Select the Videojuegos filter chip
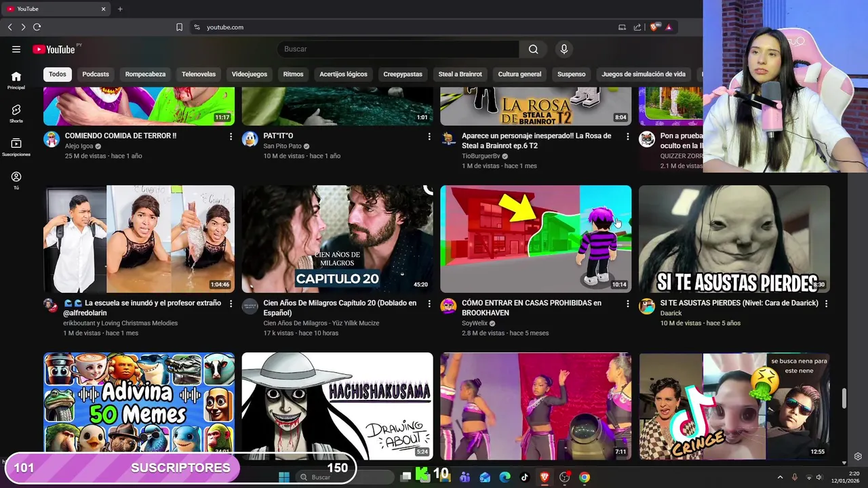Screen dimensions: 868x488 click(250, 74)
